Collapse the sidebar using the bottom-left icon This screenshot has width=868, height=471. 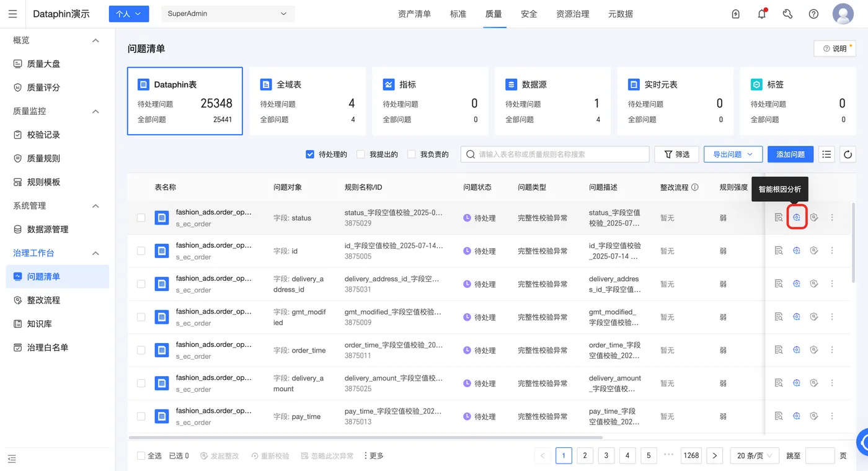(12, 459)
